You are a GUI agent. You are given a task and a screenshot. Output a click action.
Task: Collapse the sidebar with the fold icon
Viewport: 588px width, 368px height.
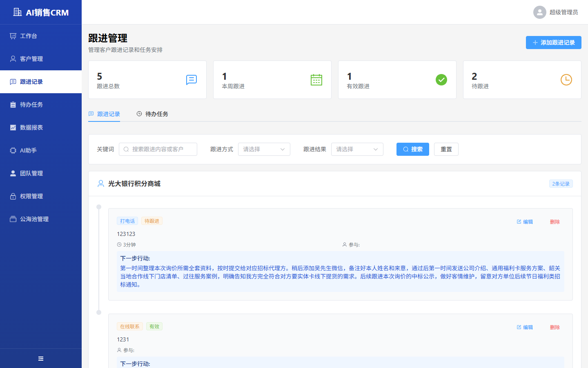41,359
